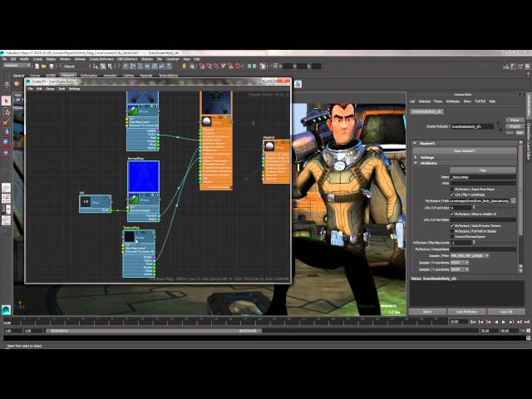Image resolution: width=532 pixels, height=399 pixels.
Task: Click the Name field containing TextureMap
Action: (x=483, y=177)
